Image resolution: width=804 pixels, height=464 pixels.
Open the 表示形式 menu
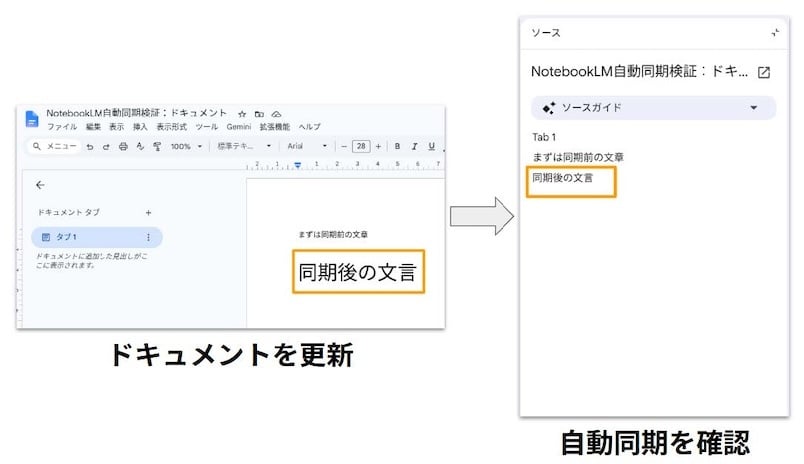coord(171,127)
